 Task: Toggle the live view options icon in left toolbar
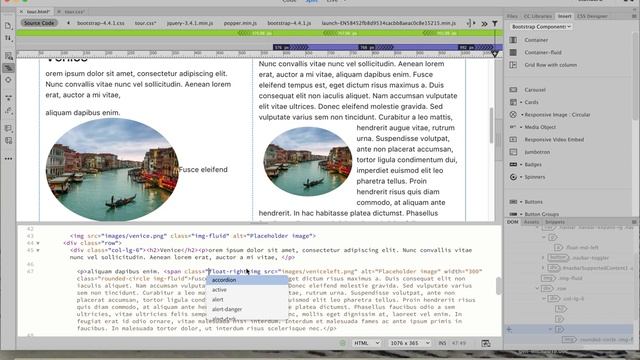(x=8, y=68)
